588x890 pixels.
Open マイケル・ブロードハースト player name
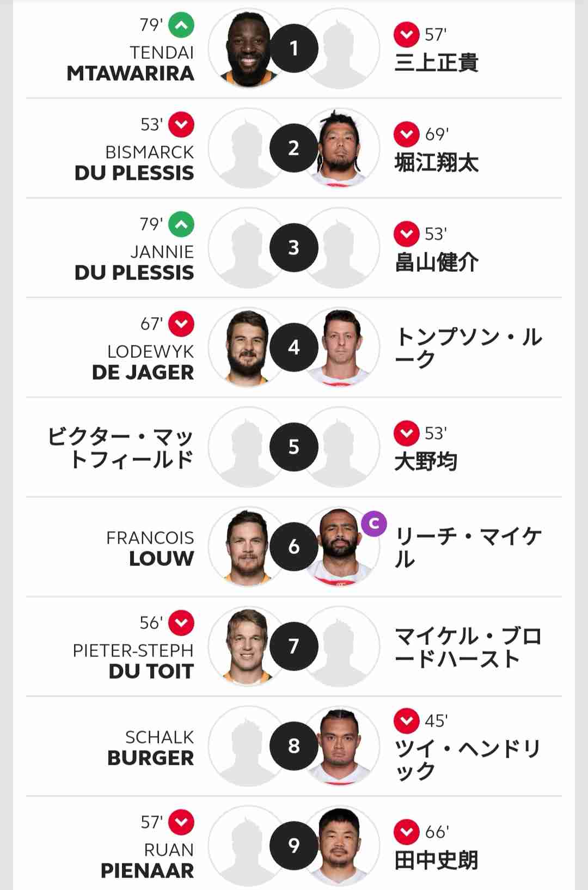click(x=468, y=647)
